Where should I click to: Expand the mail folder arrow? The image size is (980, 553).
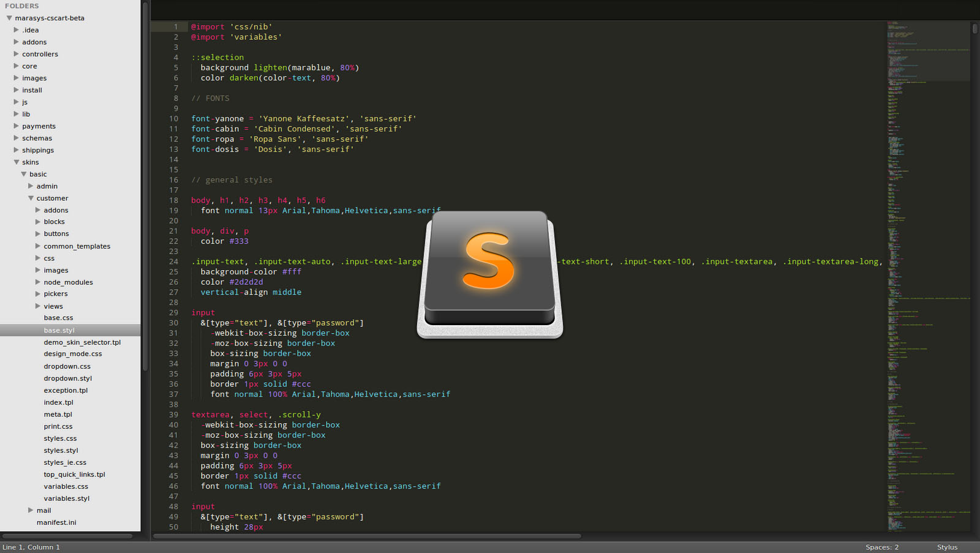31,510
